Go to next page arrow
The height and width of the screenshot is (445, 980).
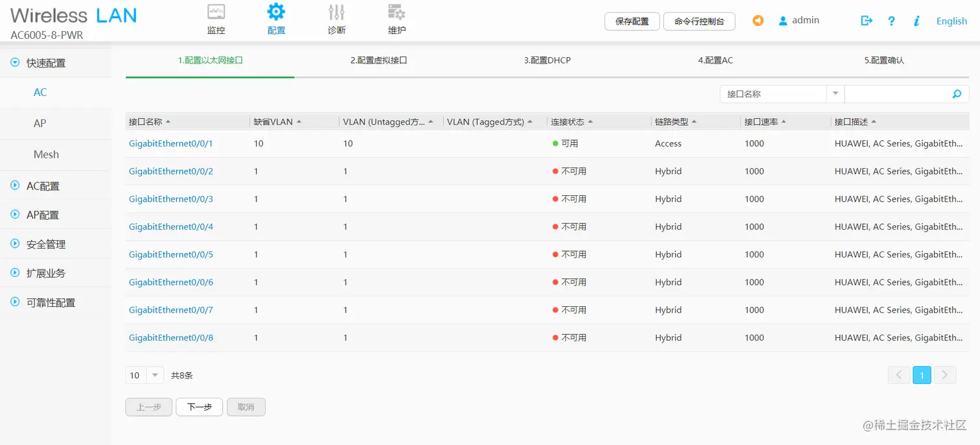[x=945, y=375]
